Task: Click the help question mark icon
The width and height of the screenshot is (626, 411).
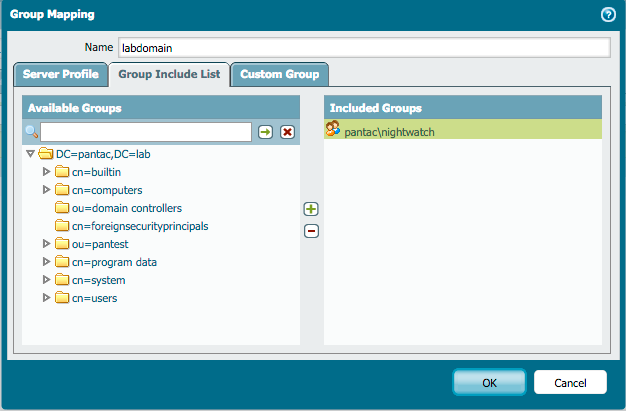Action: click(x=607, y=15)
